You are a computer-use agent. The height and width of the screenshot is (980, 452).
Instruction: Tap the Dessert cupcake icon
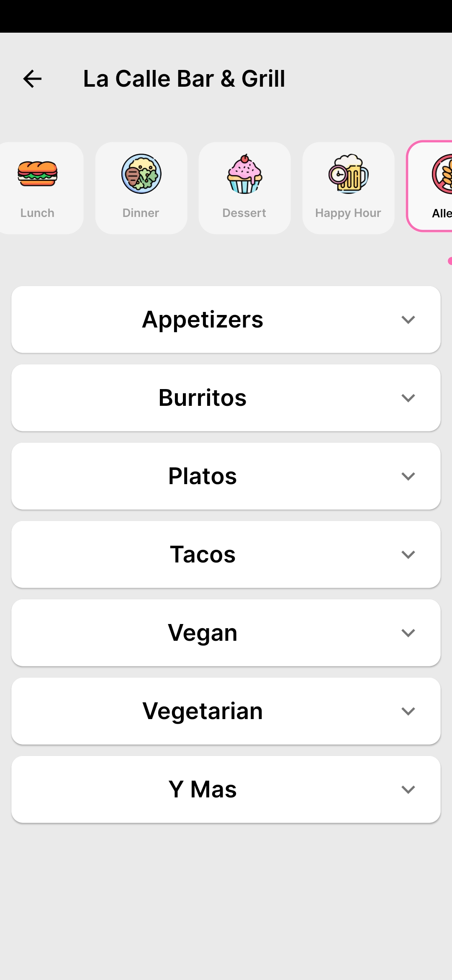(244, 173)
